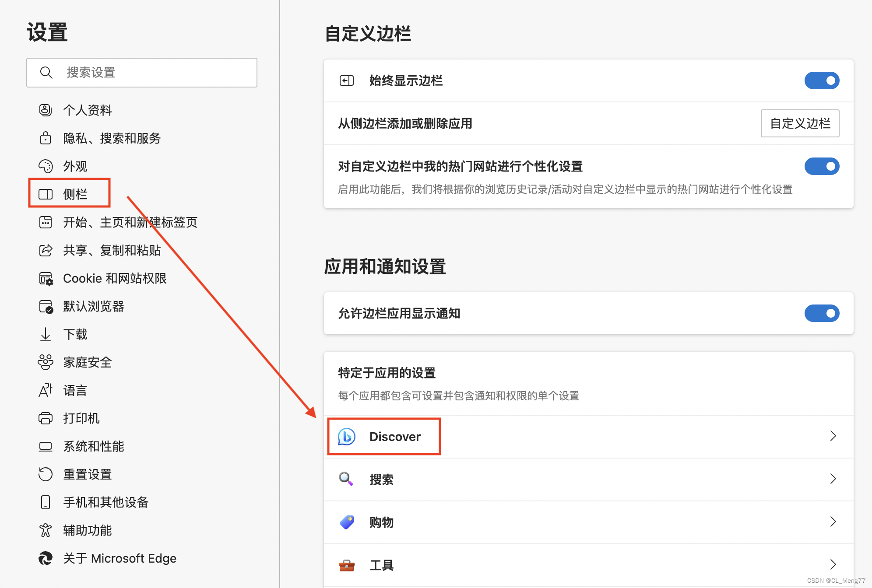The height and width of the screenshot is (588, 872).
Task: Open the 搜索 app settings label
Action: [381, 479]
